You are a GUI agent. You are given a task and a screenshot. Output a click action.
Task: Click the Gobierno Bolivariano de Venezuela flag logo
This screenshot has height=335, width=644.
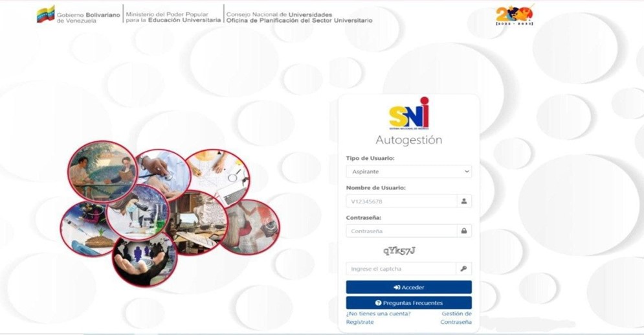click(x=45, y=14)
